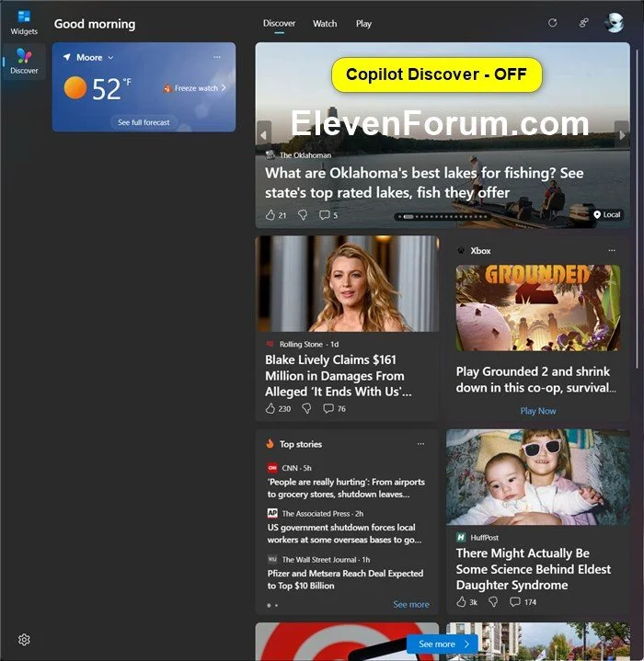Open the Eldest Daughter Syndrome headline
Image resolution: width=644 pixels, height=661 pixels.
click(533, 569)
